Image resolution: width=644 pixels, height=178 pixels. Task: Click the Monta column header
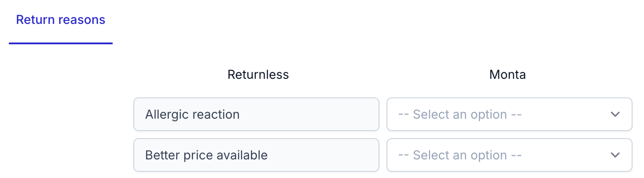coord(508,75)
